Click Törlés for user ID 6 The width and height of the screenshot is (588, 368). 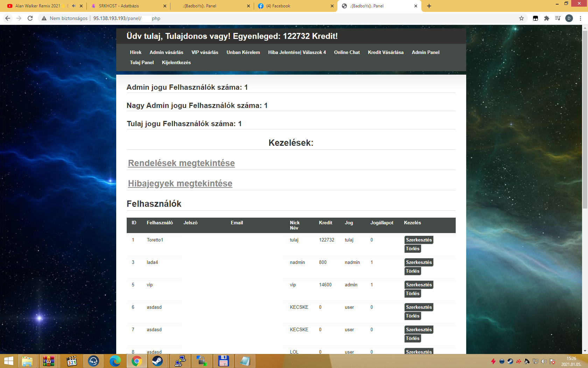413,316
